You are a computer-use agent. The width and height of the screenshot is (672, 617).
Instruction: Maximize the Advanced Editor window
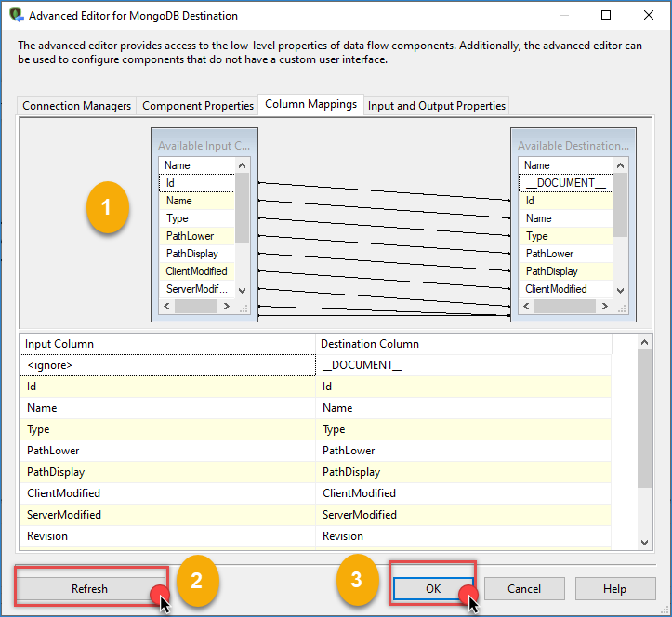pos(606,15)
